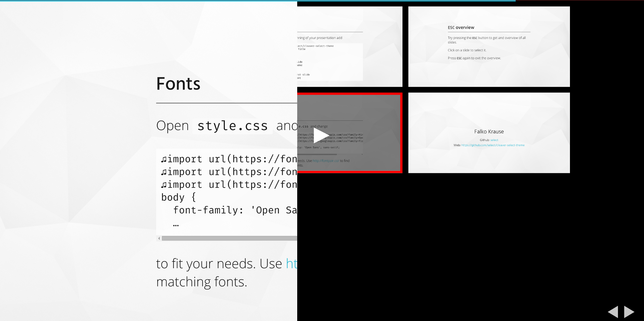
Task: Click the 'matching fonts.' text
Action: pos(202,282)
